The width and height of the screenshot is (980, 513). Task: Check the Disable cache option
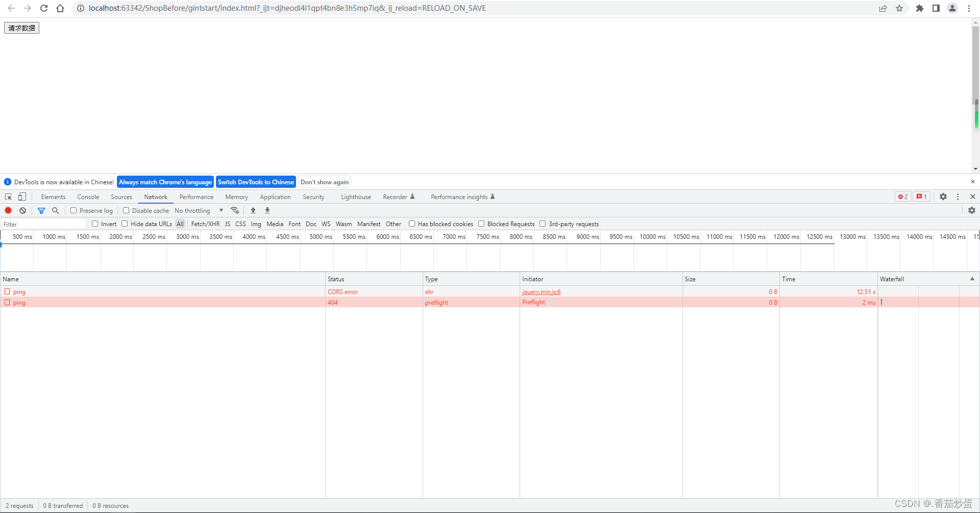tap(126, 210)
